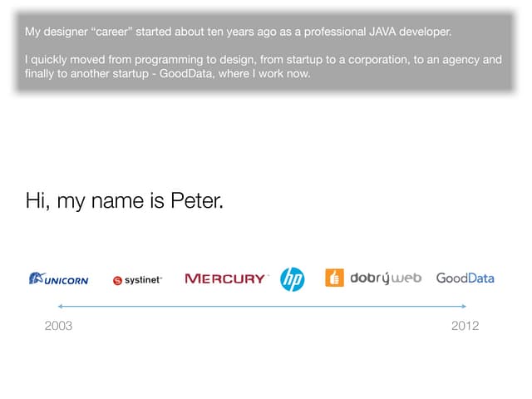Click the GoodData logo on the timeline
The height and width of the screenshot is (399, 532).
coord(465,278)
